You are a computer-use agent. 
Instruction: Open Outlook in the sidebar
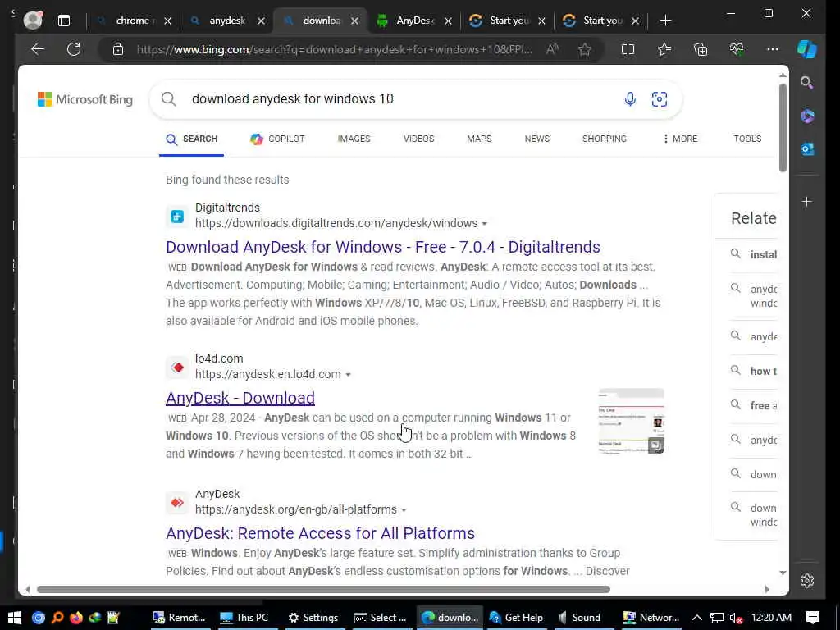tap(807, 149)
